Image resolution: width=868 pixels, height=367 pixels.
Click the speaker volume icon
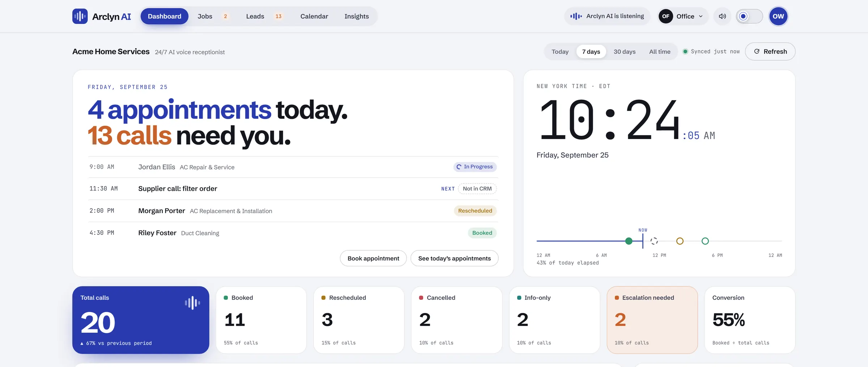[x=722, y=16]
